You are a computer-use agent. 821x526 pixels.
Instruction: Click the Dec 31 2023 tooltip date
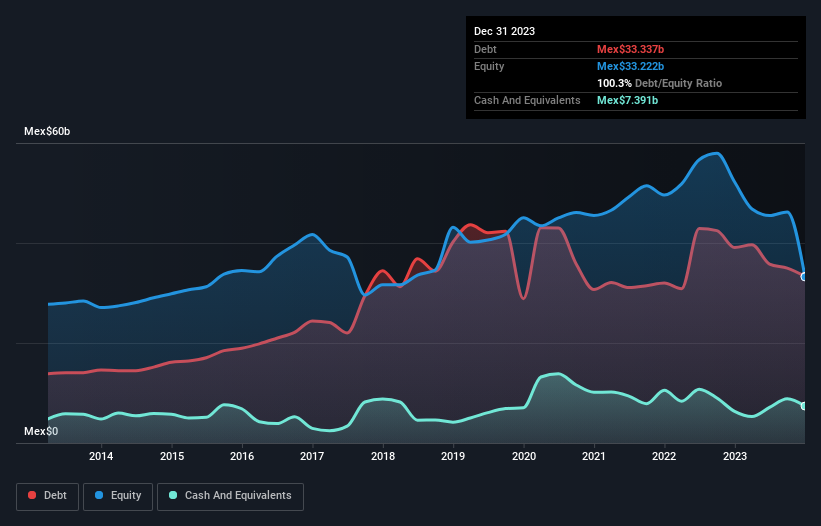click(x=504, y=31)
